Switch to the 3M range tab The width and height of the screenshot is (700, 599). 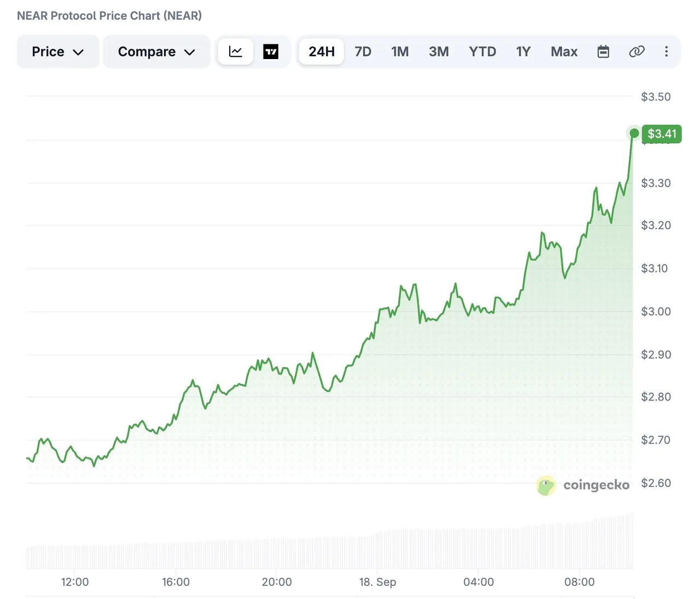pyautogui.click(x=439, y=52)
